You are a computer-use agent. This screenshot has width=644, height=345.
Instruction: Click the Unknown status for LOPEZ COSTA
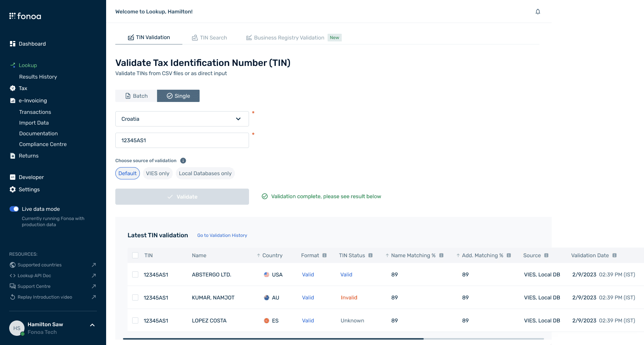[352, 320]
